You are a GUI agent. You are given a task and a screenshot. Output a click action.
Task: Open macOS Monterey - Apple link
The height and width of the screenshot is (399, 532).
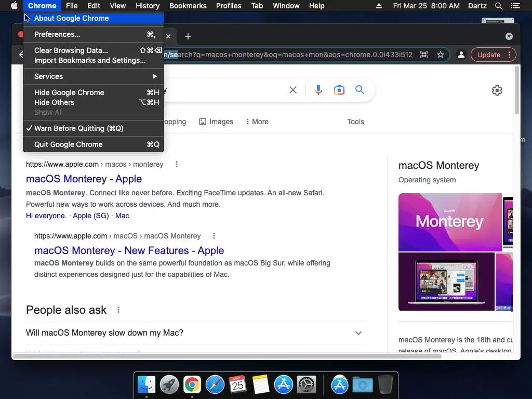coord(84,179)
